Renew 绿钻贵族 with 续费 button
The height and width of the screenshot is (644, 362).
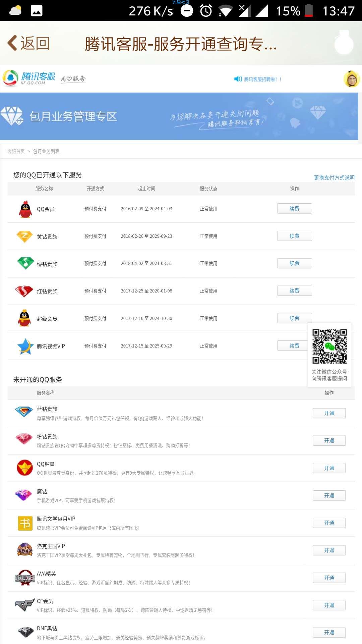coord(295,263)
